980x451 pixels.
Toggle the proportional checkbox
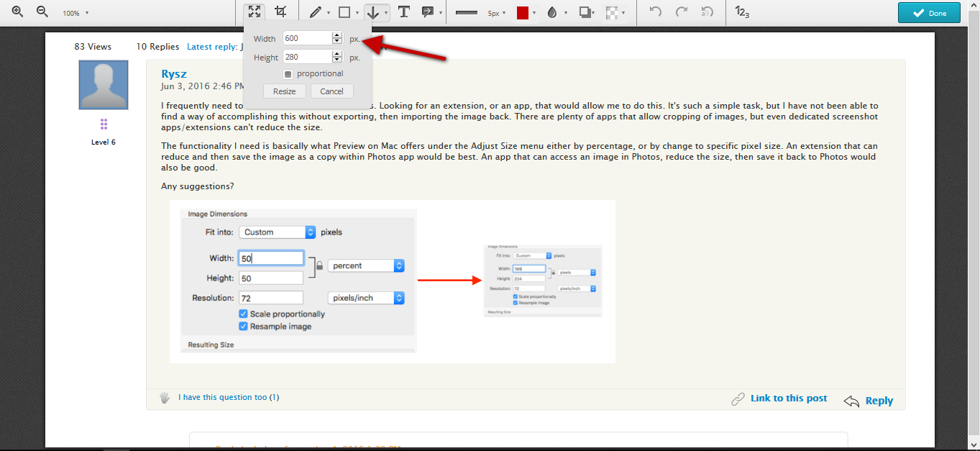tap(288, 74)
